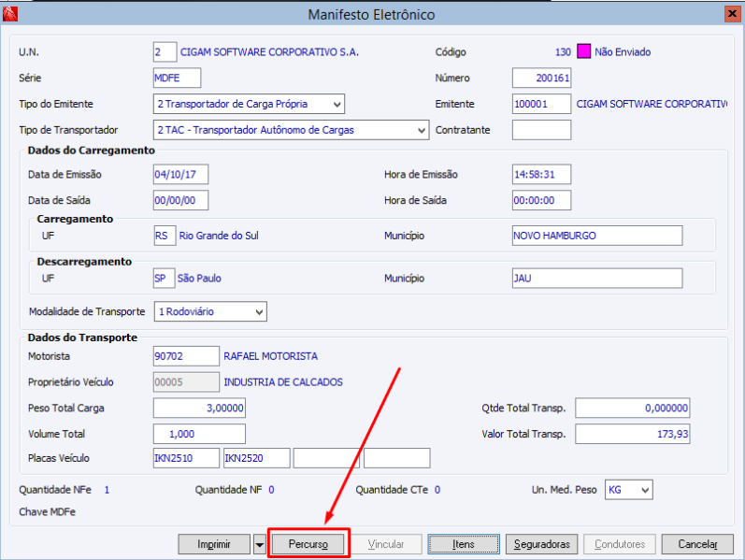This screenshot has width=745, height=560.
Task: Click the Município field NOVO HAMBURGO
Action: click(x=597, y=236)
